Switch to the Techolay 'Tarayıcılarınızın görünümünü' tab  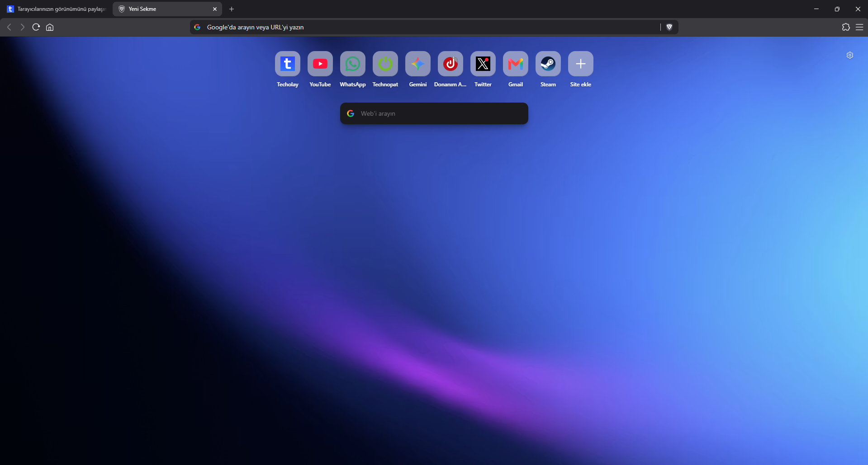tap(56, 9)
